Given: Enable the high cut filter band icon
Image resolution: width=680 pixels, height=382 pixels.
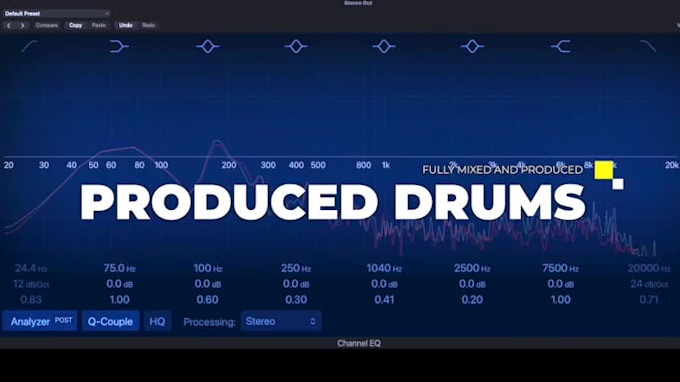Looking at the screenshot, I should (x=648, y=46).
